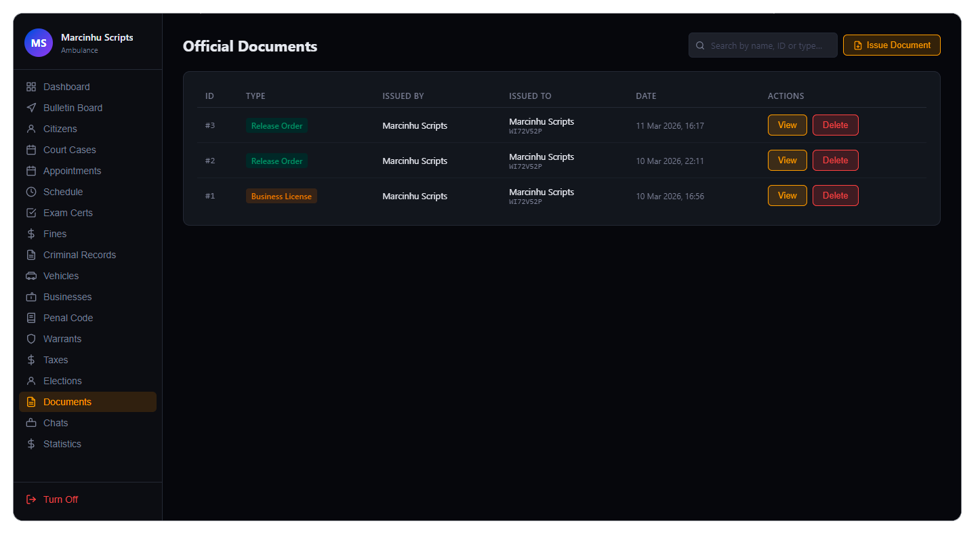Delete the Business License document #1
This screenshot has height=534, width=980.
point(835,196)
